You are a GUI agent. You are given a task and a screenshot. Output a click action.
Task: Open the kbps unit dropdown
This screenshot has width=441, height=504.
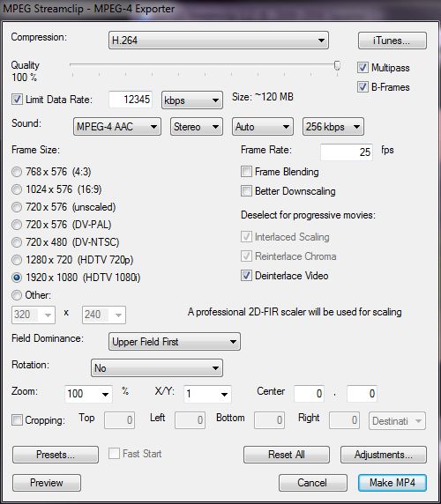coord(192,100)
